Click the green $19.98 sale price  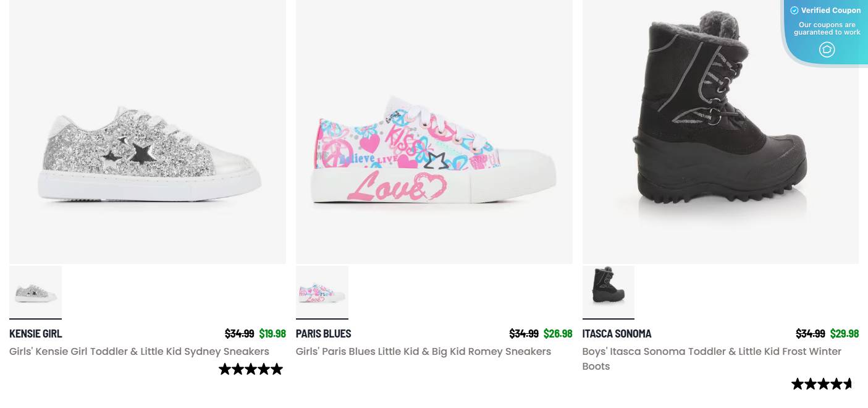[x=272, y=333]
